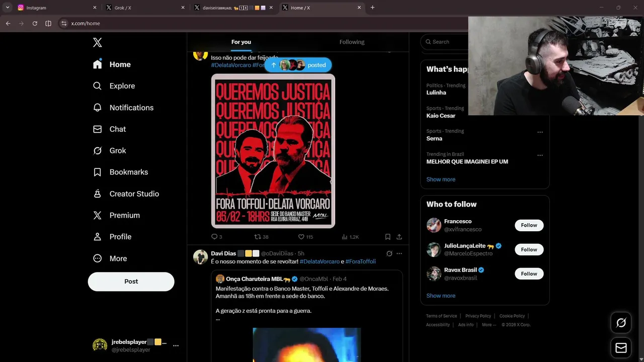The width and height of the screenshot is (644, 362).
Task: Click the new posts pill notification
Action: pos(298,65)
